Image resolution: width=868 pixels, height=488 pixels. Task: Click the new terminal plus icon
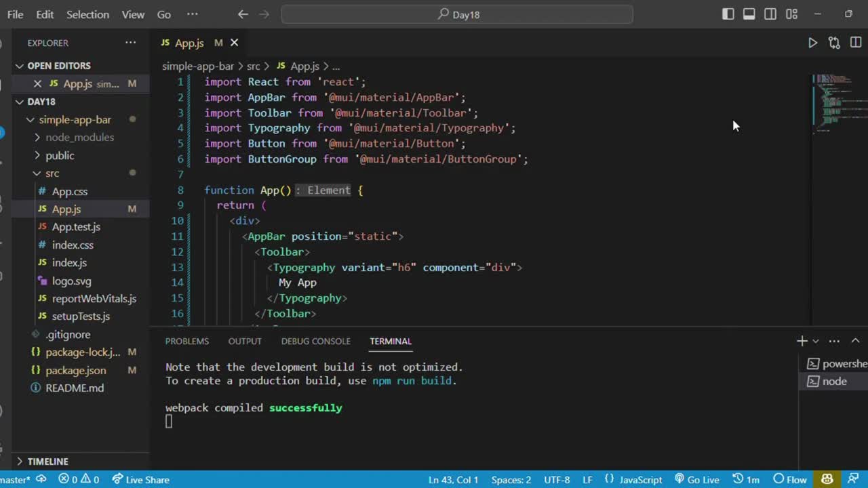802,341
